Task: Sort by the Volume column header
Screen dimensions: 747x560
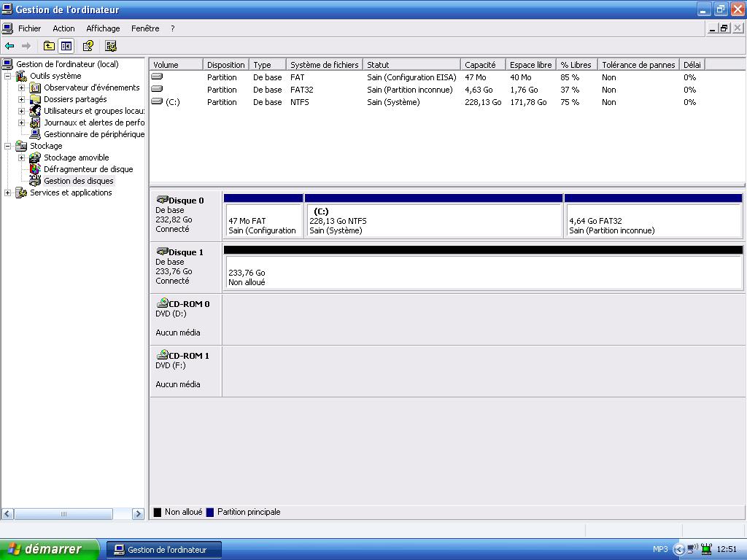Action: [177, 65]
